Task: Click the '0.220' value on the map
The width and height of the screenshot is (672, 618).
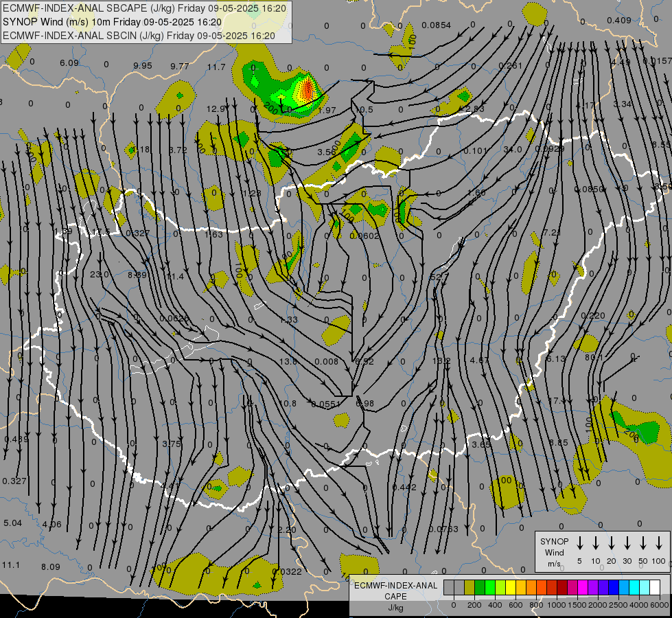Action: pos(593,316)
